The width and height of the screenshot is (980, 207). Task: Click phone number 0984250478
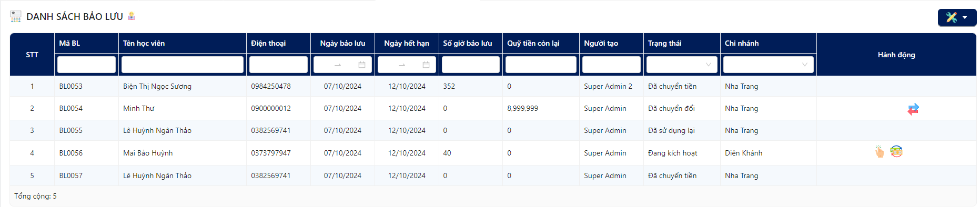(x=271, y=86)
